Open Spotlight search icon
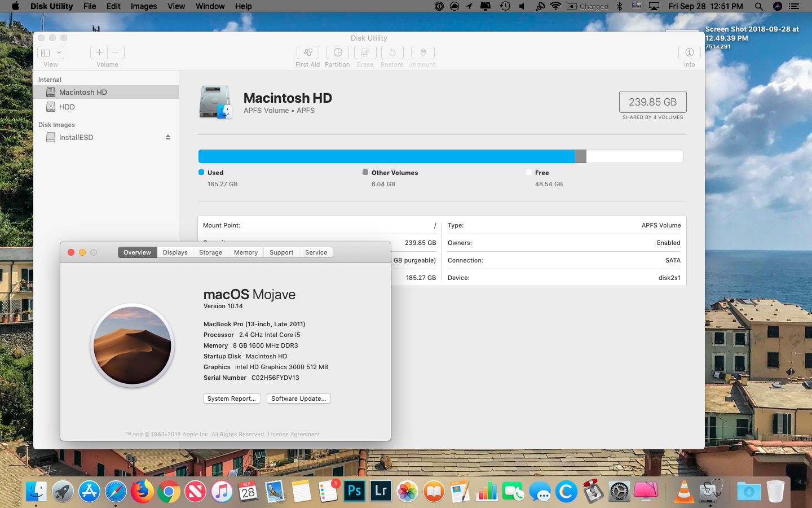 (759, 6)
